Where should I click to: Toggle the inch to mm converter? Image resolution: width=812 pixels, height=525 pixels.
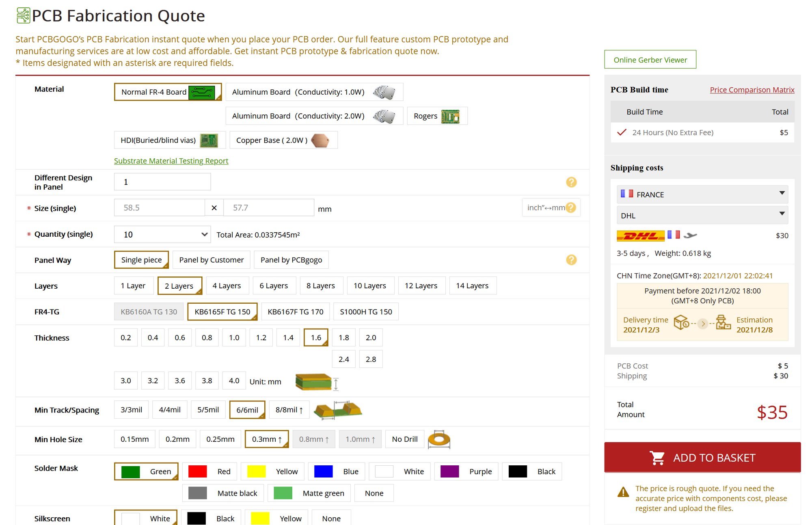coord(546,207)
